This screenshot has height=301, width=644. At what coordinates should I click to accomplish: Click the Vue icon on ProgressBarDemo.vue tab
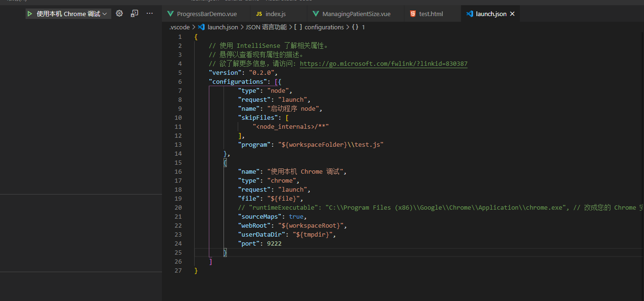[x=170, y=14]
